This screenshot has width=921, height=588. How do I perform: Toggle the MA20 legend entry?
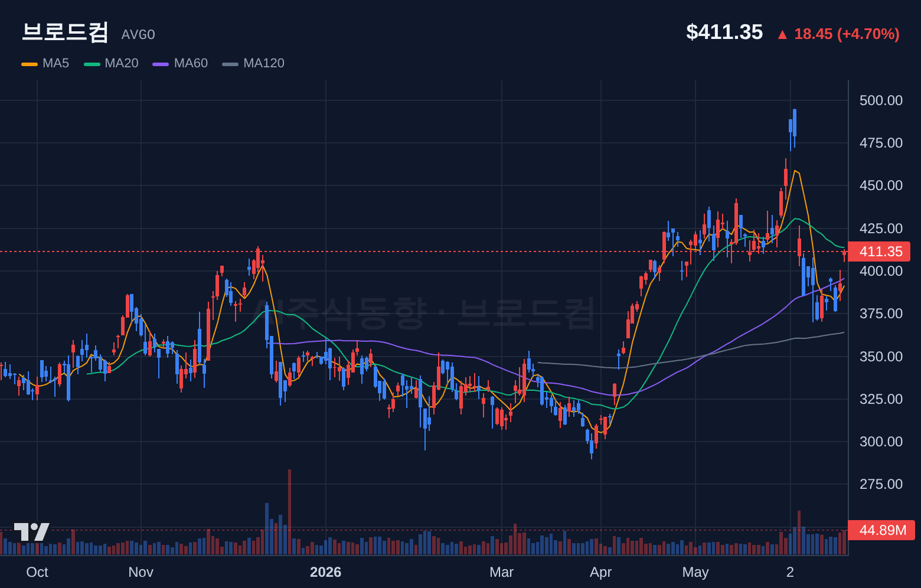click(112, 63)
